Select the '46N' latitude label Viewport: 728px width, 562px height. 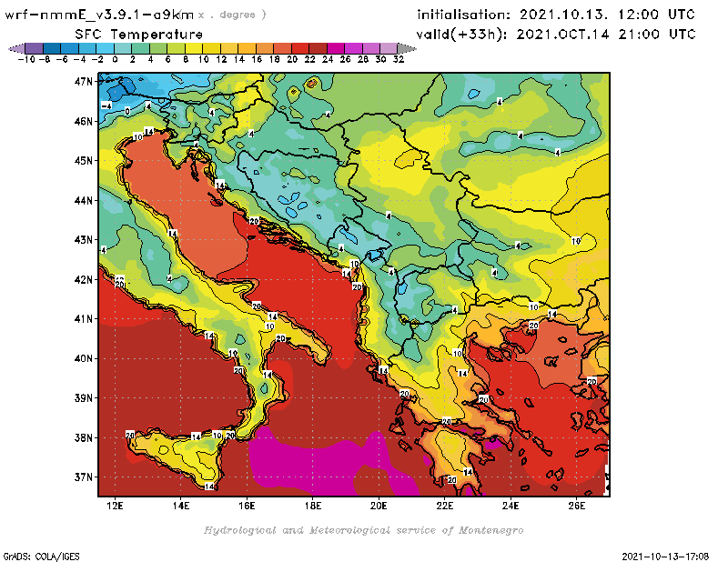tap(84, 121)
